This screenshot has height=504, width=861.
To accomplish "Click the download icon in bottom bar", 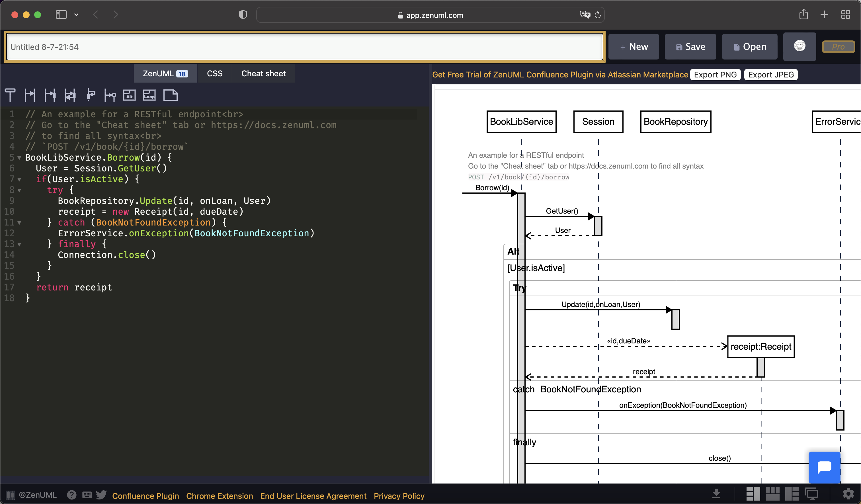I will tap(716, 494).
